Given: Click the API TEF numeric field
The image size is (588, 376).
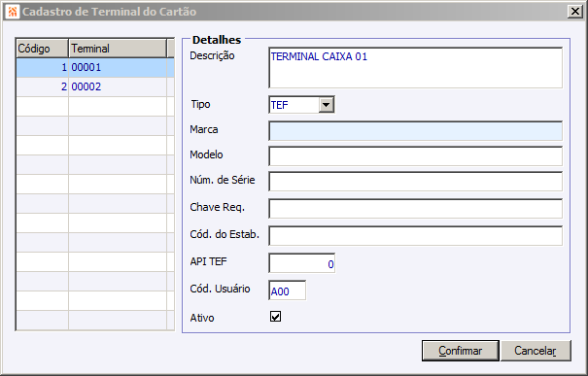Looking at the screenshot, I should pyautogui.click(x=302, y=262).
